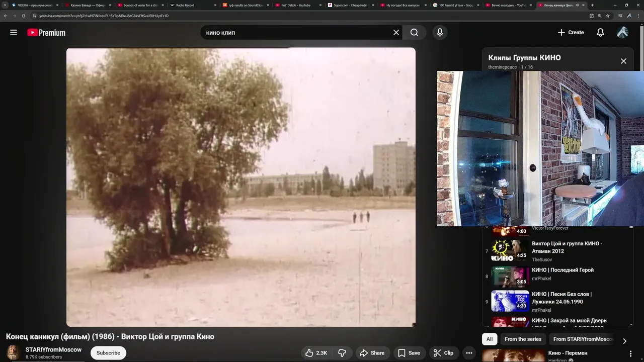Like the video with thumbs-up 2.3K
Viewport: 644px width, 362px height.
coord(316,353)
